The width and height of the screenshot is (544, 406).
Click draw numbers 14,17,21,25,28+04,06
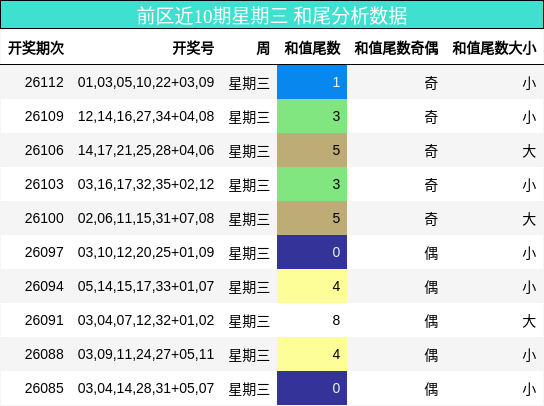coord(146,151)
